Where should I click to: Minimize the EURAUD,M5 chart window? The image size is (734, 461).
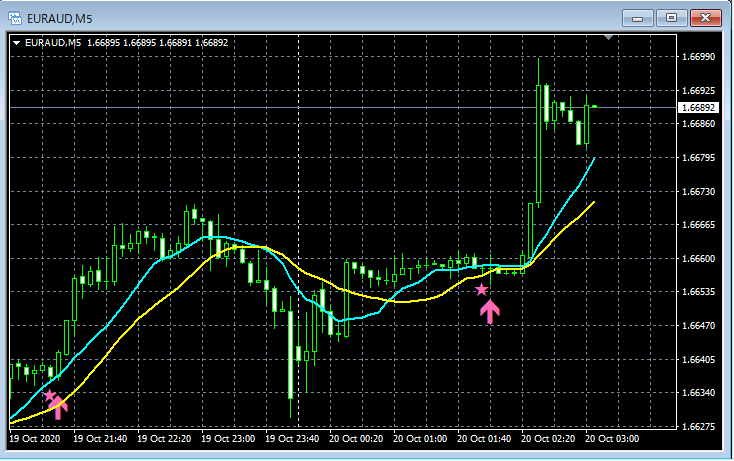pos(637,18)
